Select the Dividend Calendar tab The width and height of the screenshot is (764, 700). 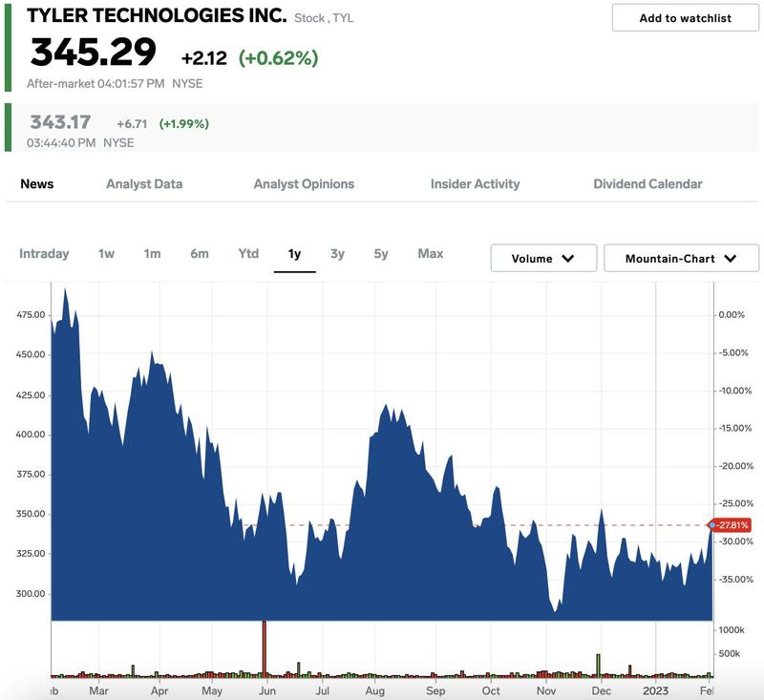point(647,184)
